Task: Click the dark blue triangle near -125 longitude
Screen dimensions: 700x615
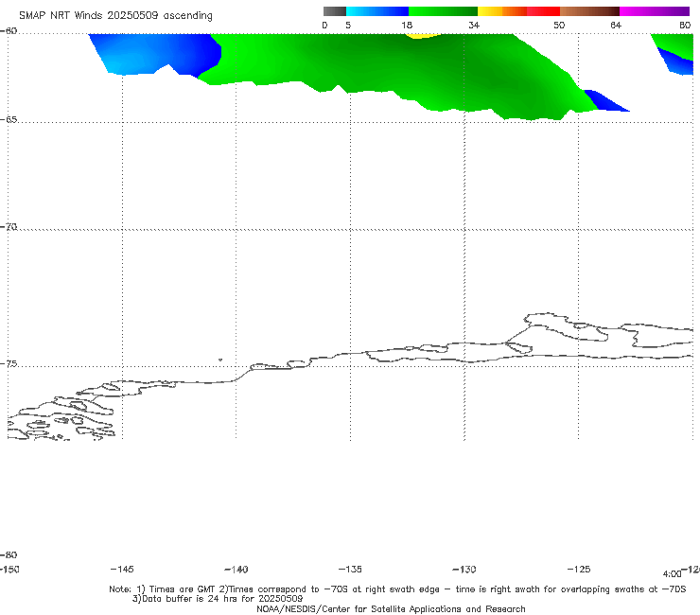Action: [604, 101]
